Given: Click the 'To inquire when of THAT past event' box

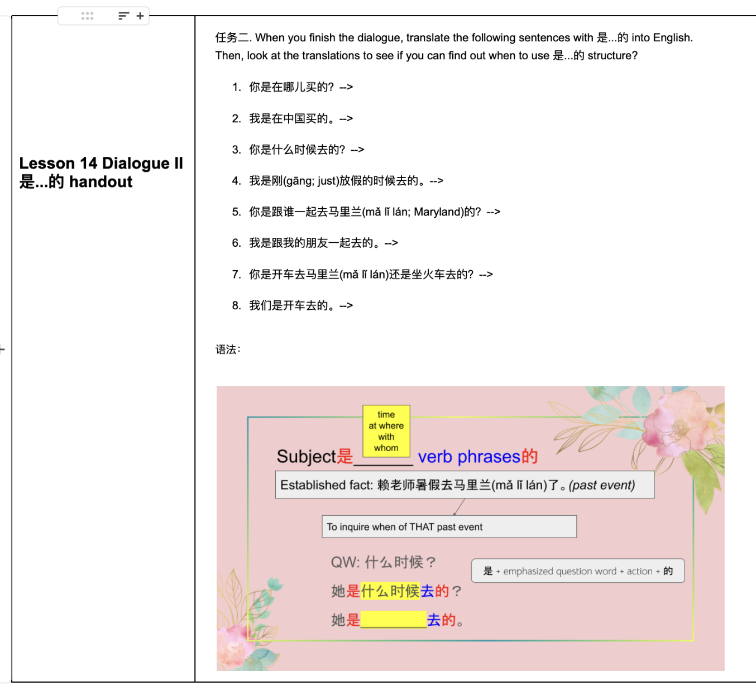Looking at the screenshot, I should pos(449,526).
